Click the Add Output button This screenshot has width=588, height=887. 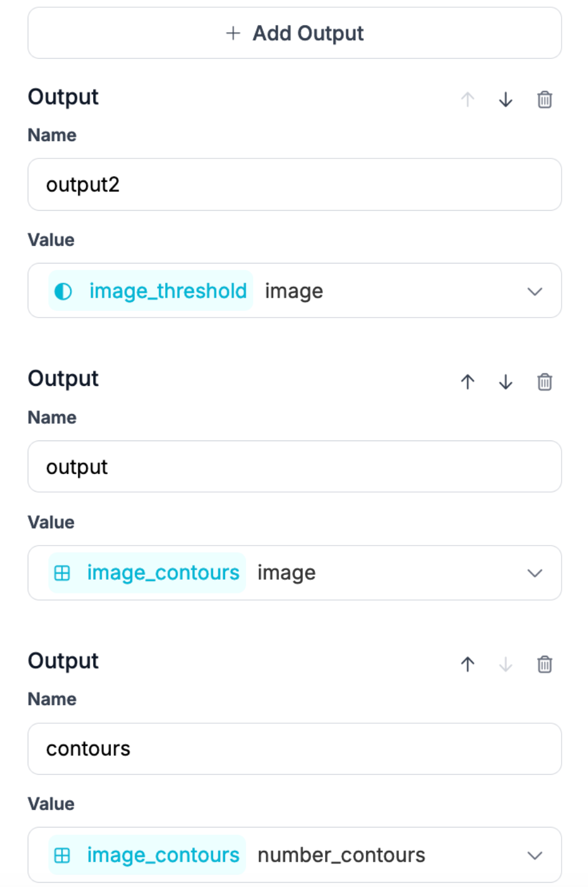pyautogui.click(x=294, y=33)
